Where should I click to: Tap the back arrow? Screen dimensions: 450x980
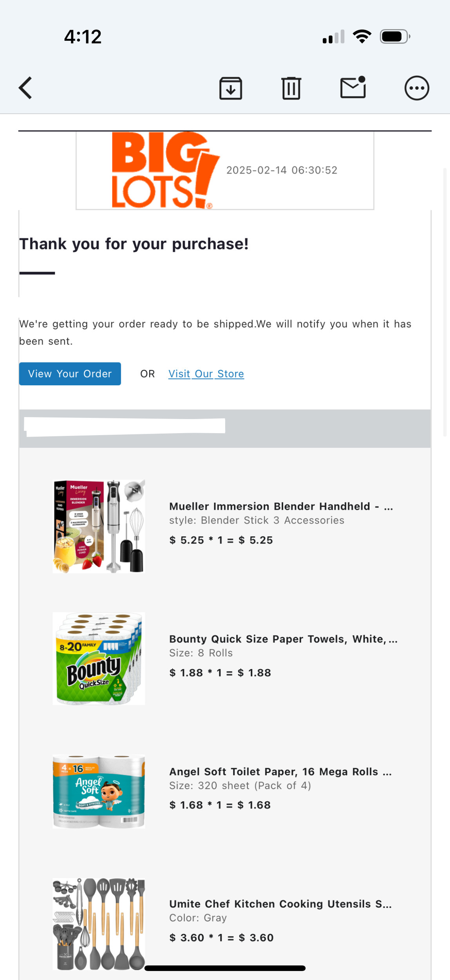[26, 88]
